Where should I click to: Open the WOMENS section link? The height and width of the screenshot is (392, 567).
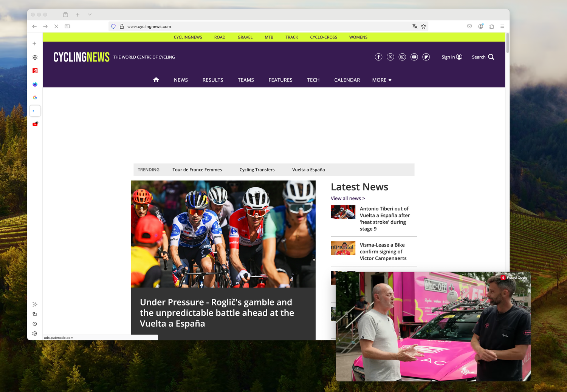tap(358, 37)
